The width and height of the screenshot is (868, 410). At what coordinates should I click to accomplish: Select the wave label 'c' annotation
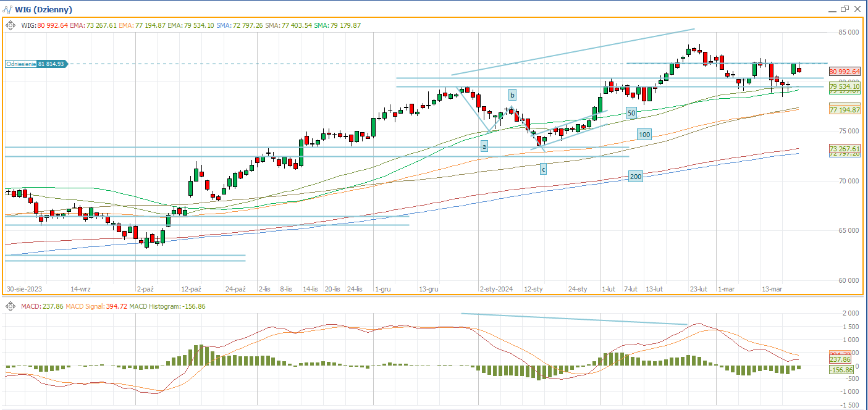[x=543, y=169]
